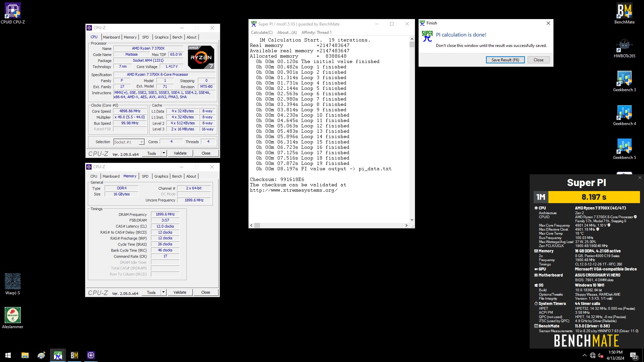Image resolution: width=644 pixels, height=362 pixels.
Task: Click the 8.197 s result bar
Action: coord(594,197)
